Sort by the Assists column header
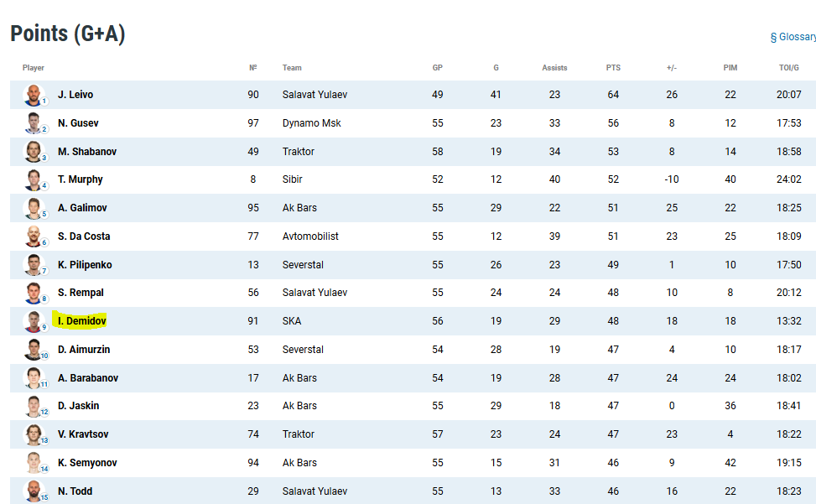 [554, 68]
